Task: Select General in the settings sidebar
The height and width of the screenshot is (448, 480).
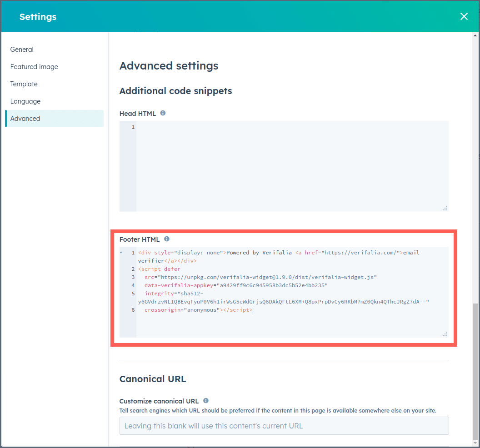Action: tap(22, 50)
